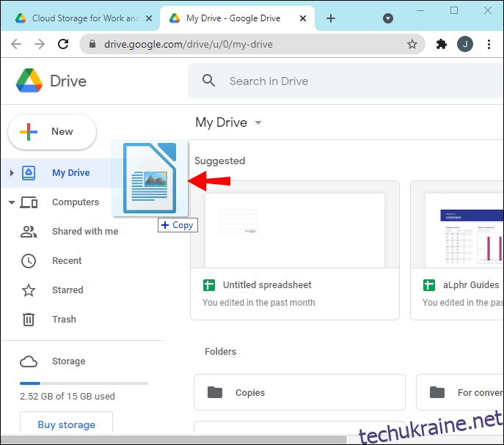The height and width of the screenshot is (445, 504).
Task: Click the Recent clock icon
Action: point(29,261)
